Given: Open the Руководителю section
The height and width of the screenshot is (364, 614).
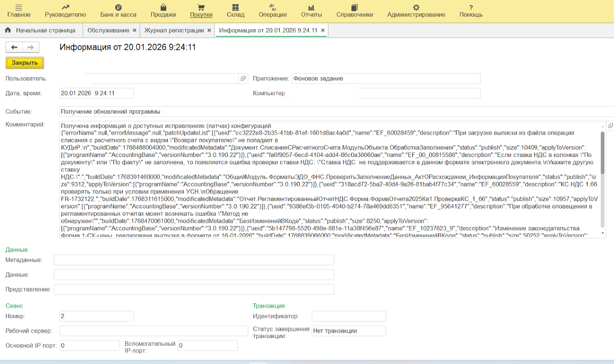Looking at the screenshot, I should point(65,11).
